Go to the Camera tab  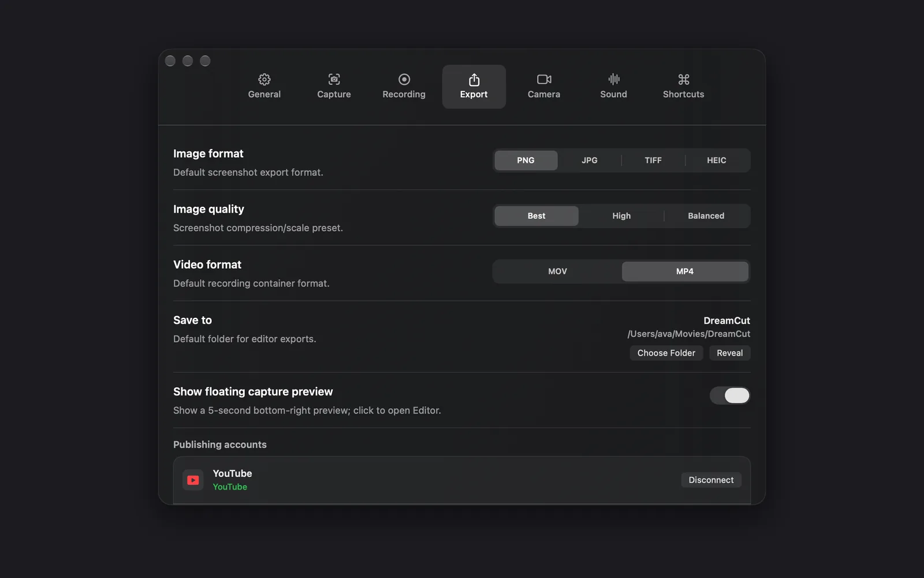pos(543,87)
